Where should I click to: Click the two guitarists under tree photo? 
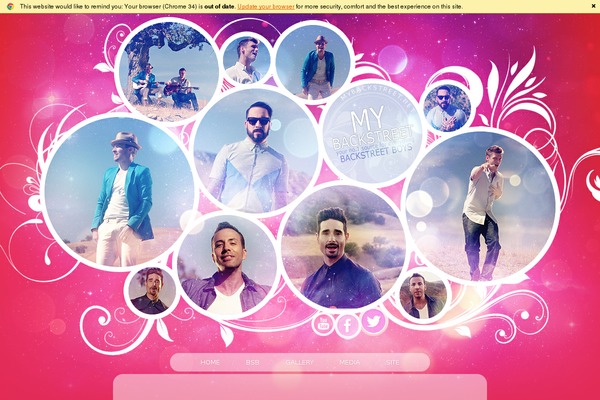167,71
